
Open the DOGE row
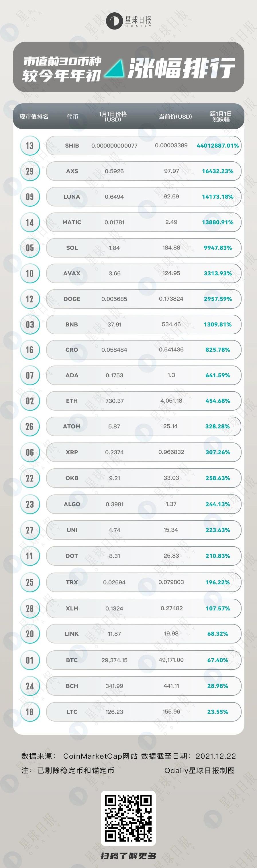click(144, 299)
